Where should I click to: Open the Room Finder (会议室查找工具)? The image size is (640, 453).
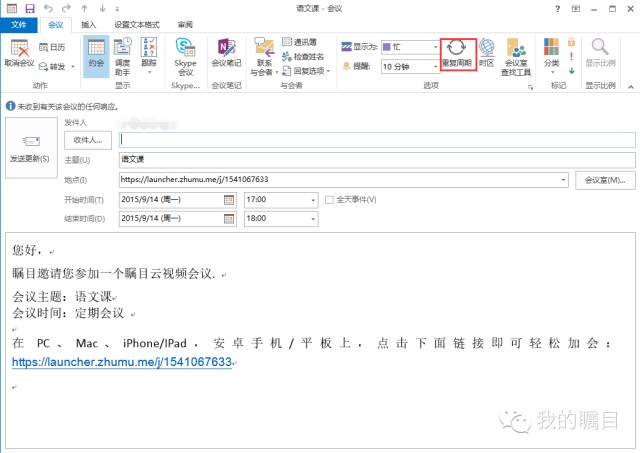516,56
